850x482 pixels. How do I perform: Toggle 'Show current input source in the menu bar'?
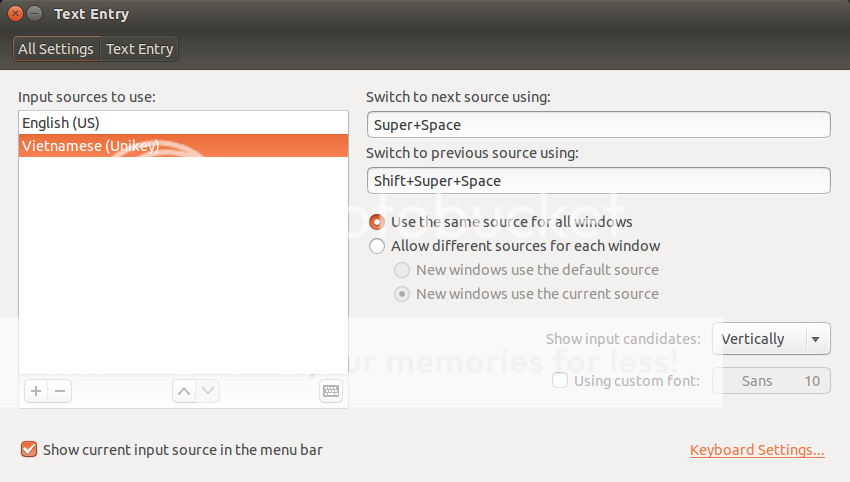coord(29,450)
